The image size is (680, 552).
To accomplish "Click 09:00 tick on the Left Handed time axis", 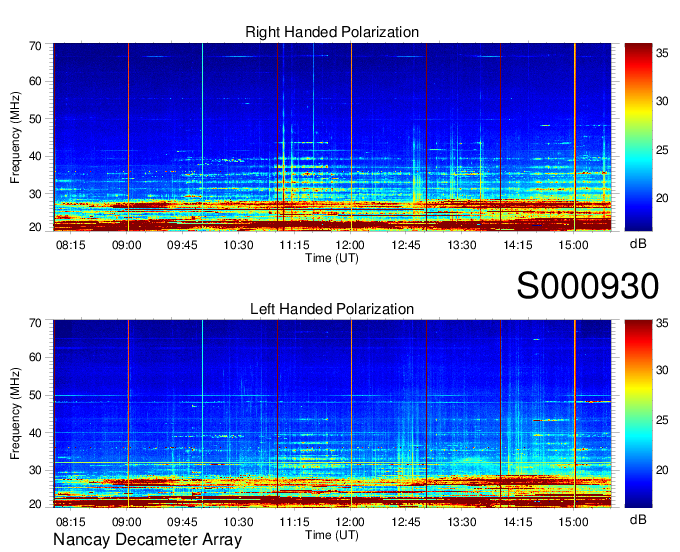I will click(x=127, y=522).
